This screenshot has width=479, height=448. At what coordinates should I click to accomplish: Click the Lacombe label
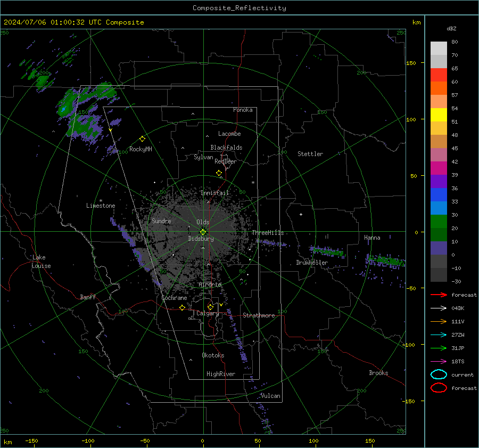click(229, 134)
